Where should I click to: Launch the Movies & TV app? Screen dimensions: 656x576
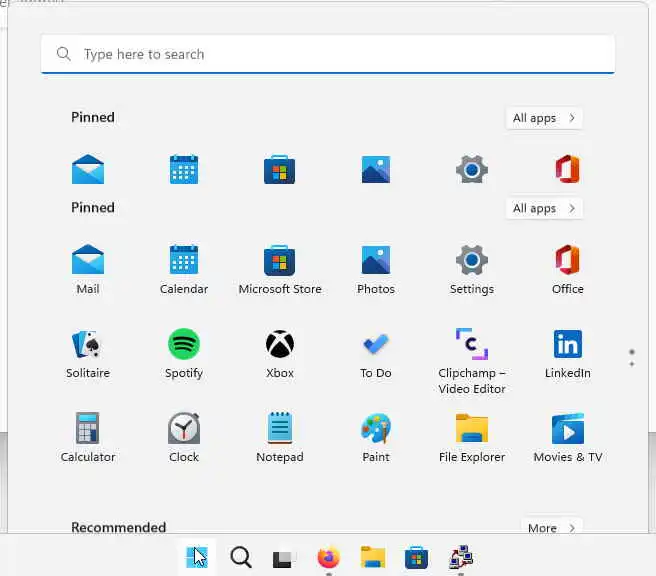coord(567,438)
